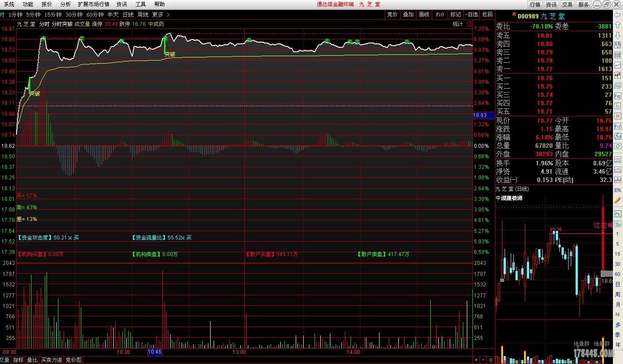Click the -自选 button
Image resolution: width=623 pixels, height=364 pixels.
pos(472,14)
